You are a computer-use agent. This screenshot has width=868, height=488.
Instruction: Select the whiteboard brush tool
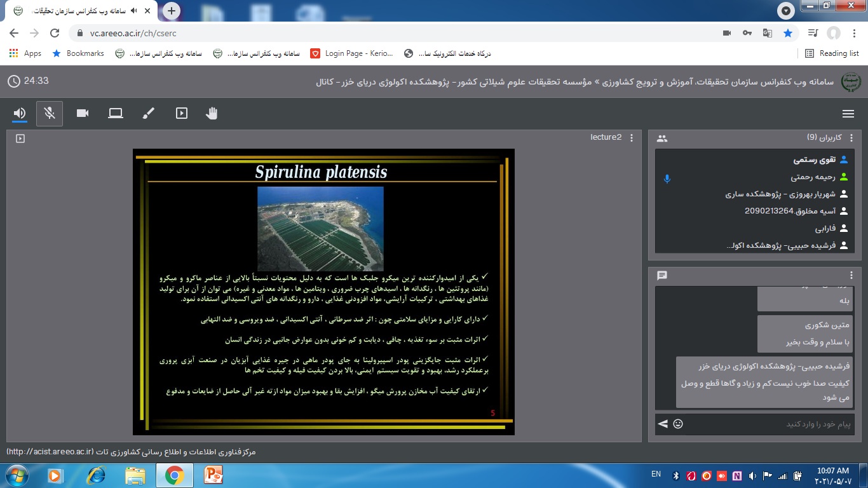tap(148, 113)
